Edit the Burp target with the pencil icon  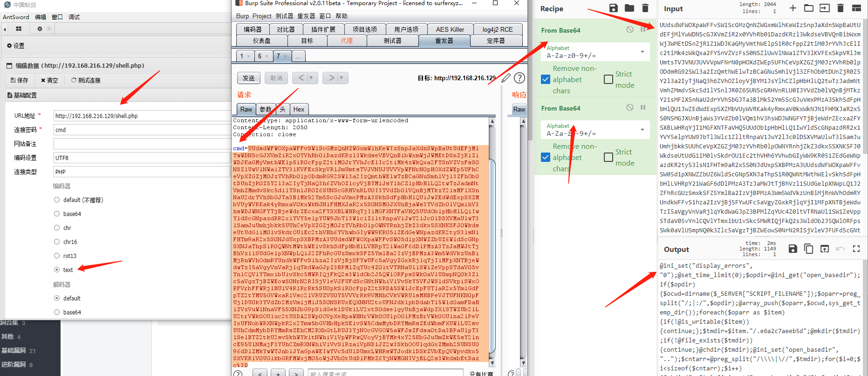pyautogui.click(x=506, y=78)
